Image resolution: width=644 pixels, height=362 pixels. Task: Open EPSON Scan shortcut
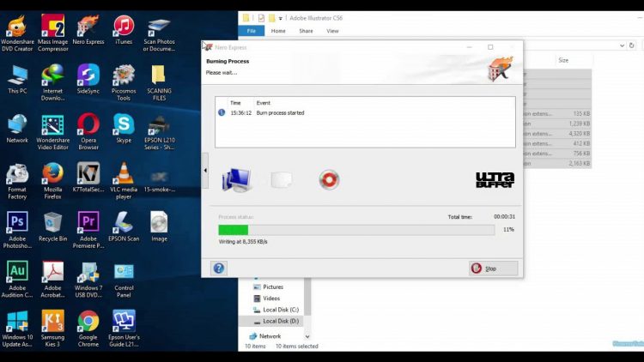click(x=124, y=227)
